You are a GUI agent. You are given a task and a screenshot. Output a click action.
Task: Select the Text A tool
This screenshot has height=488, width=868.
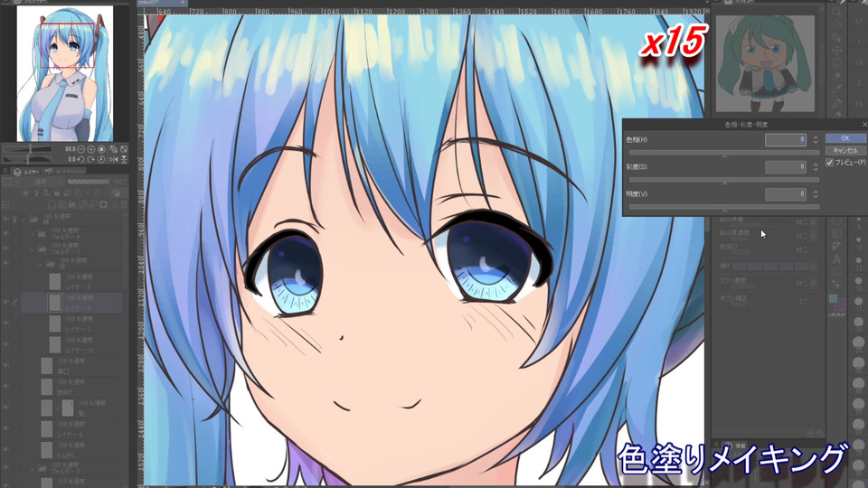coord(837,259)
